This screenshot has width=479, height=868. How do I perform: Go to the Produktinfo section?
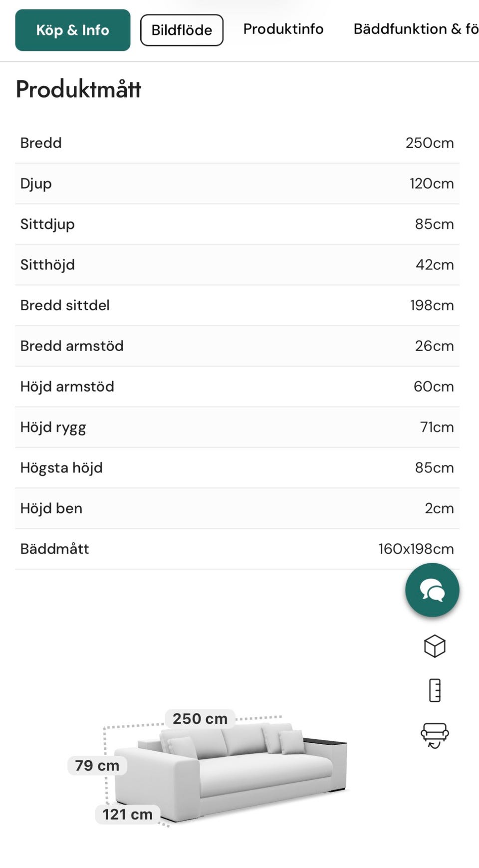coord(283,29)
